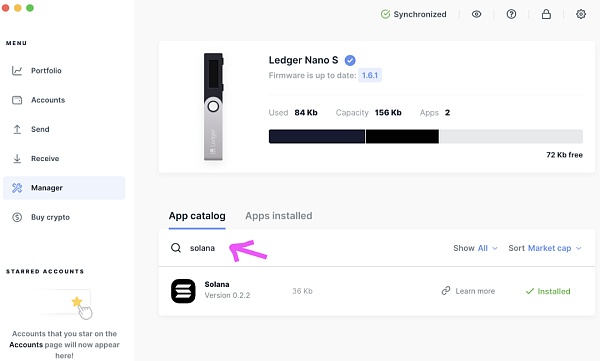Click the device storage usage bar
This screenshot has height=361, width=600.
click(426, 136)
